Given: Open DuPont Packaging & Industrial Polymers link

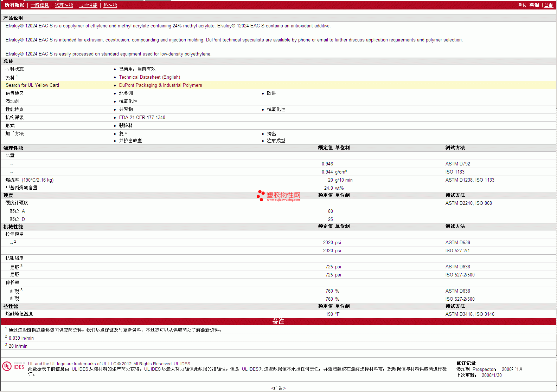Looking at the screenshot, I should (x=160, y=85).
